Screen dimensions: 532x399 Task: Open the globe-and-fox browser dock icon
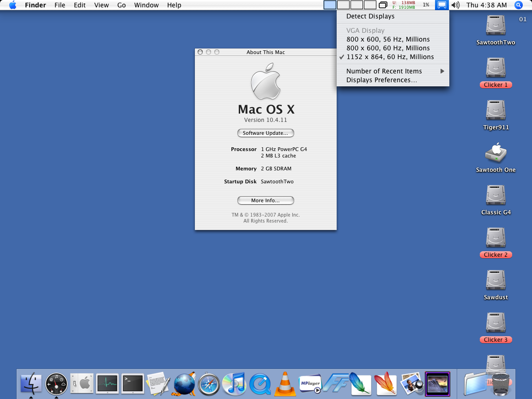click(x=185, y=384)
